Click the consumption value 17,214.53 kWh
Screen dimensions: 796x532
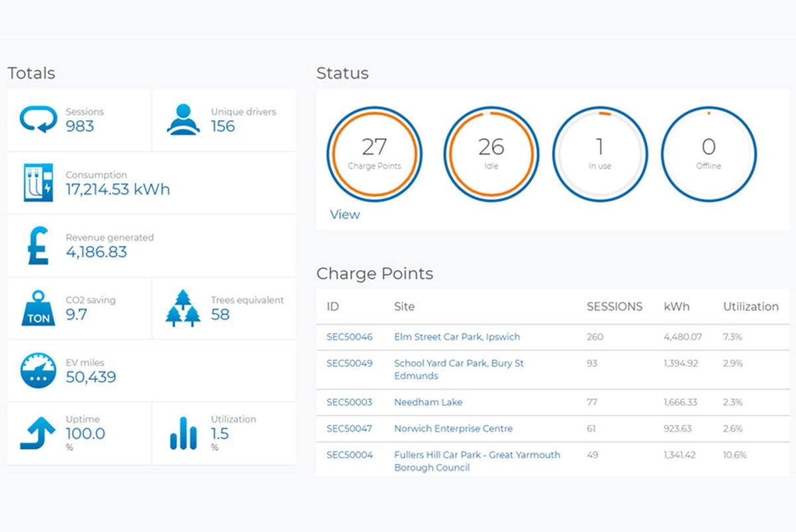click(118, 189)
